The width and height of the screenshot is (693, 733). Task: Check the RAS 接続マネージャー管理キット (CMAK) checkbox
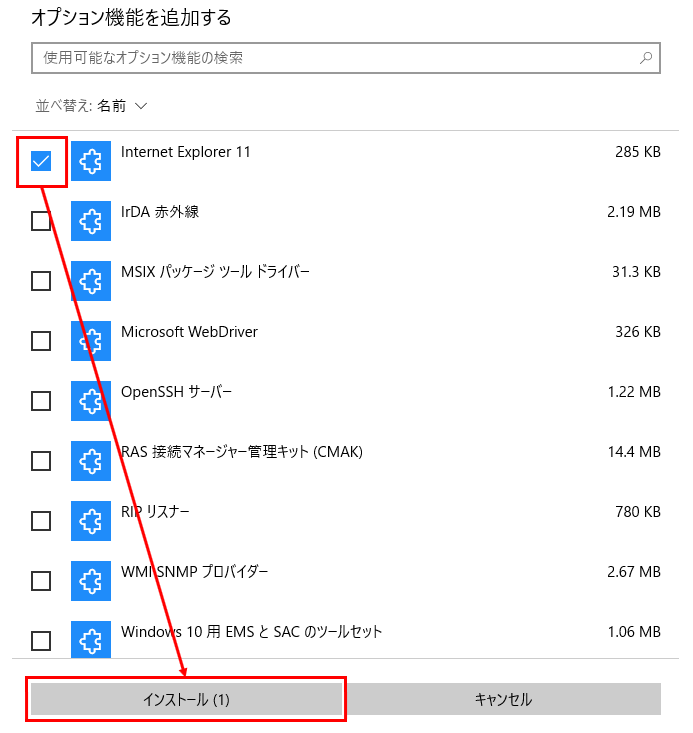(x=41, y=461)
